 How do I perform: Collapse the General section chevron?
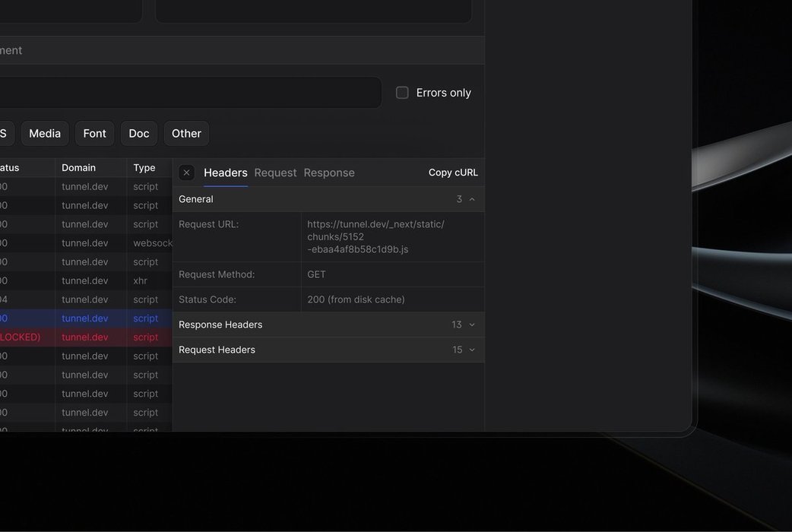tap(472, 199)
